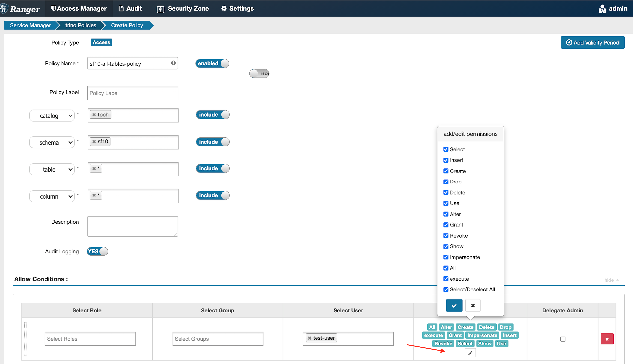Open the Audit menu
The height and width of the screenshot is (364, 633).
(x=131, y=8)
